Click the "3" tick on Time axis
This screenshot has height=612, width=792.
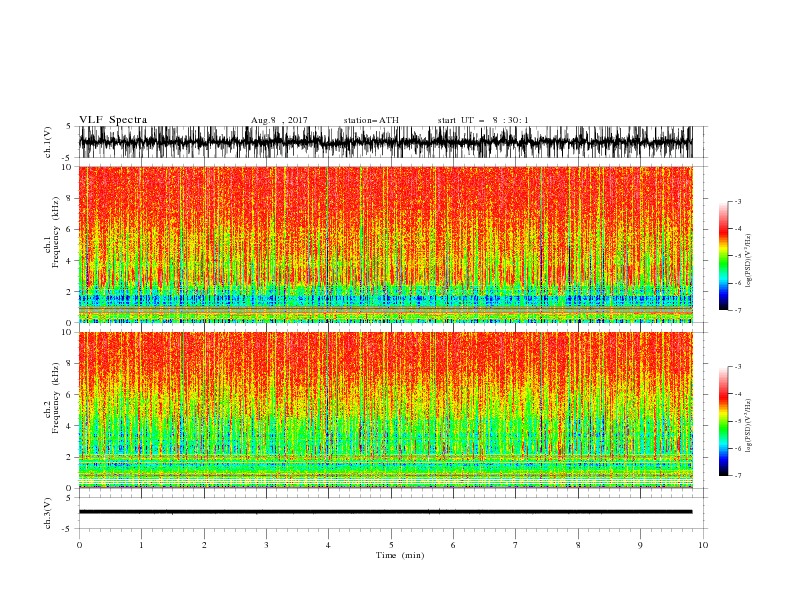point(266,545)
